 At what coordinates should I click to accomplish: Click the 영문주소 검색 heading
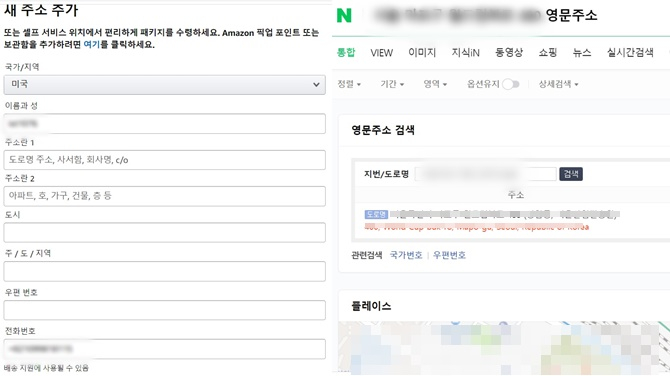[383, 130]
